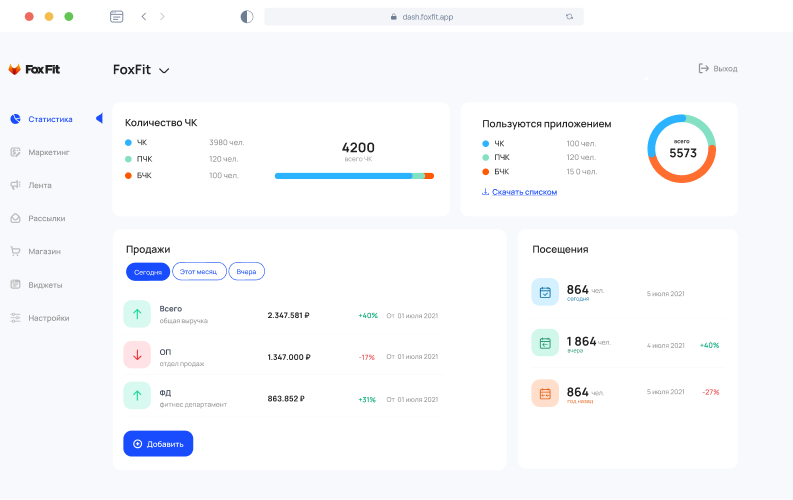Select the Вчера sales filter
This screenshot has height=500, width=793.
[x=246, y=272]
